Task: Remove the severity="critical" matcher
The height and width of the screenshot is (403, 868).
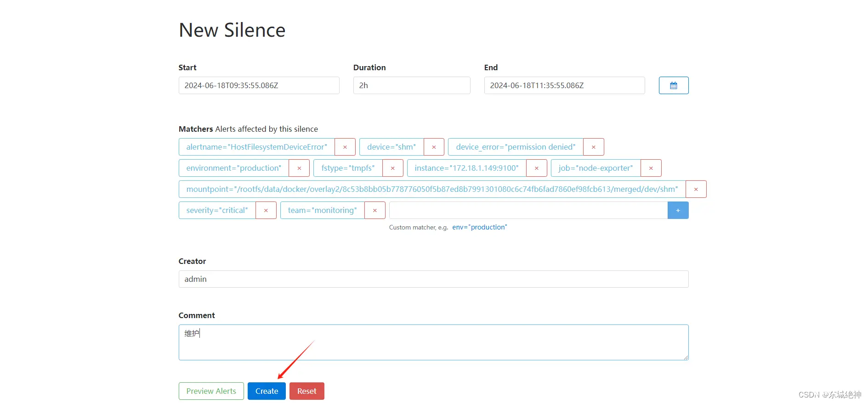Action: [266, 210]
